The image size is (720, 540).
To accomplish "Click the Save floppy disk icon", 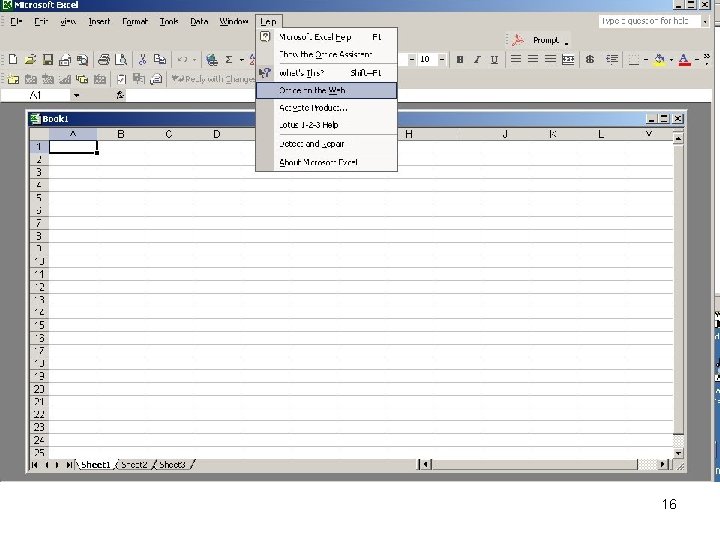I will pos(48,59).
